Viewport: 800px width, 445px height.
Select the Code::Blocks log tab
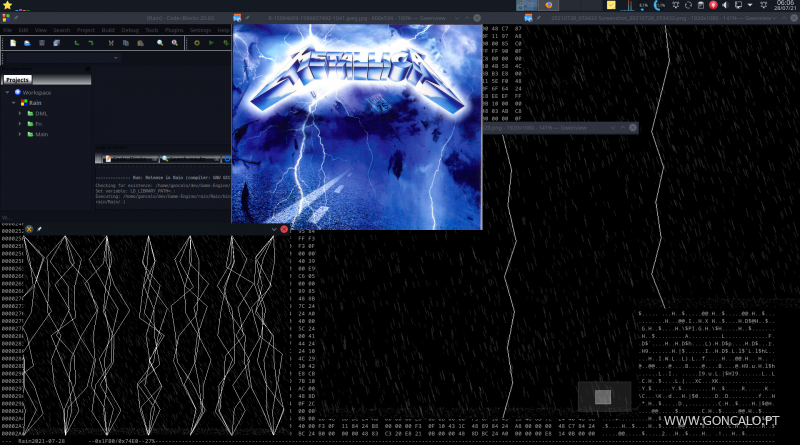click(x=132, y=159)
